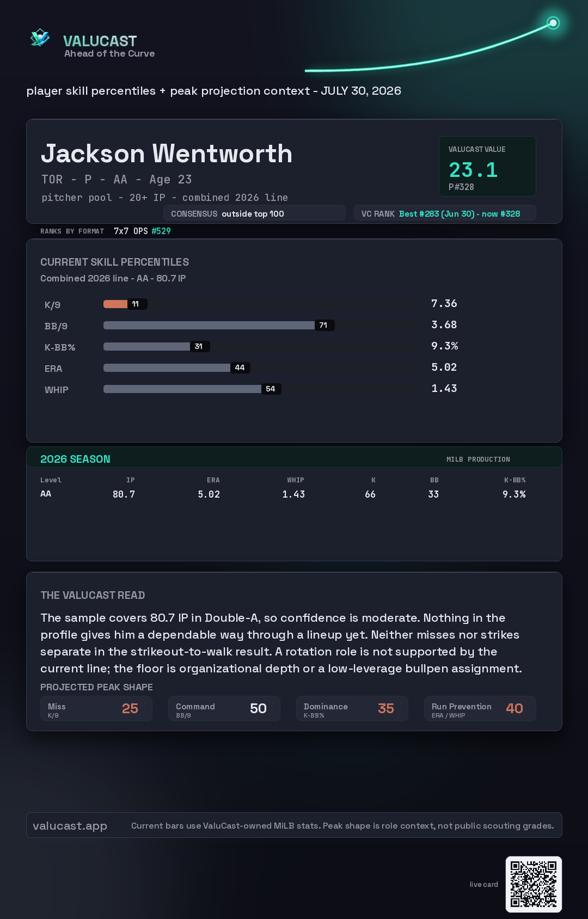Image resolution: width=588 pixels, height=919 pixels.
Task: Click the MiLB Production label
Action: tap(478, 459)
